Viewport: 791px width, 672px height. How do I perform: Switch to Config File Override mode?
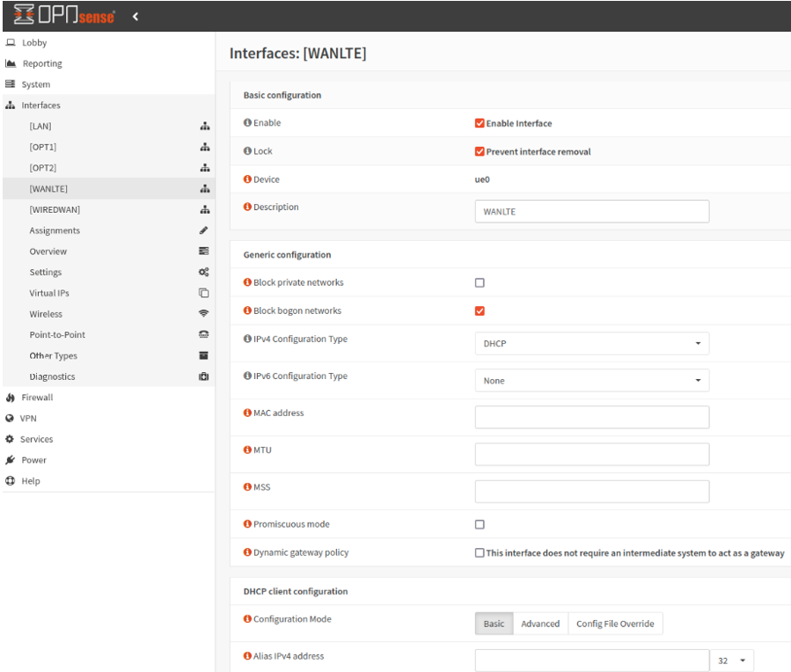[x=615, y=624]
